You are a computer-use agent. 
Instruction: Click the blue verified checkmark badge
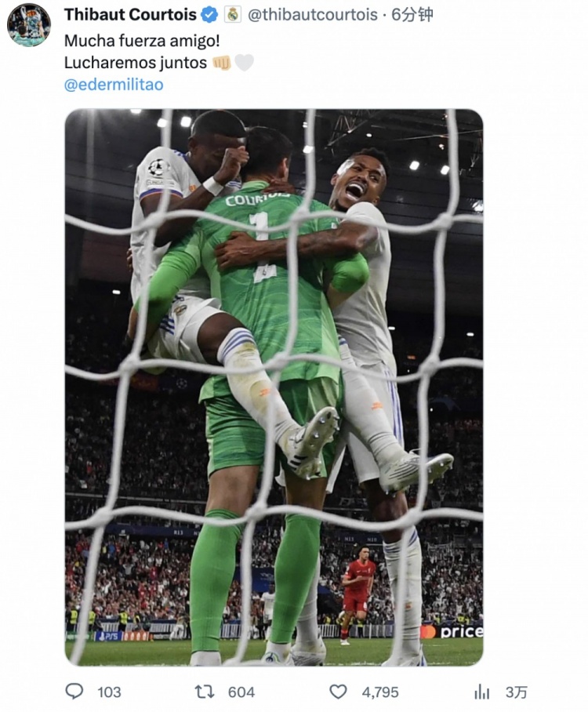(209, 15)
